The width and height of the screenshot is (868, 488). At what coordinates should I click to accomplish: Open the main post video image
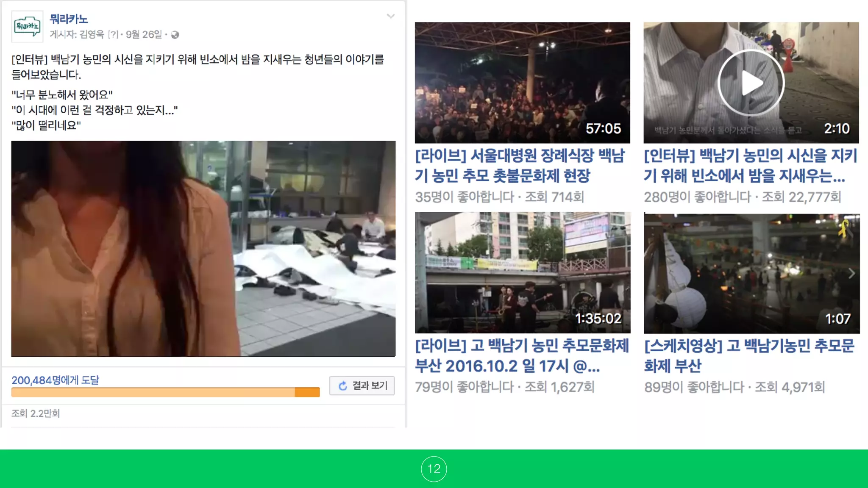click(x=203, y=249)
